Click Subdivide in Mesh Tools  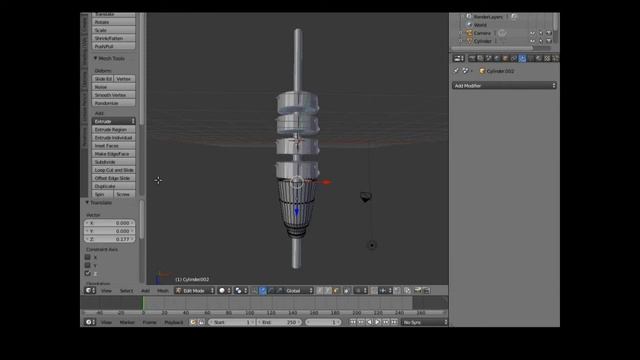pos(113,162)
